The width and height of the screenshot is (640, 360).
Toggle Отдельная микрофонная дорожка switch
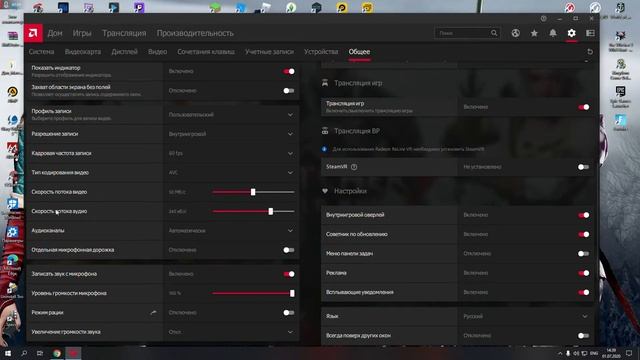289,250
